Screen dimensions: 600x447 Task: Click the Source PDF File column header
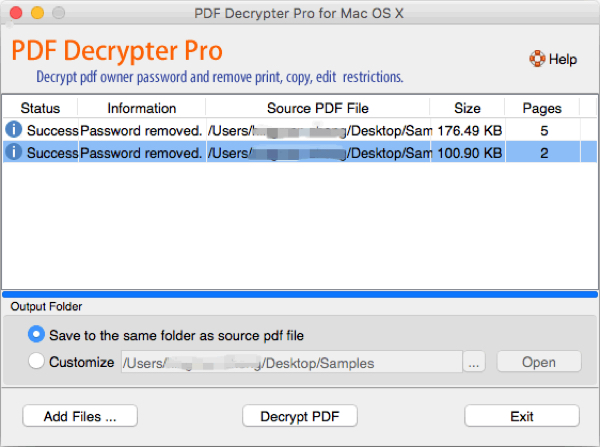318,108
